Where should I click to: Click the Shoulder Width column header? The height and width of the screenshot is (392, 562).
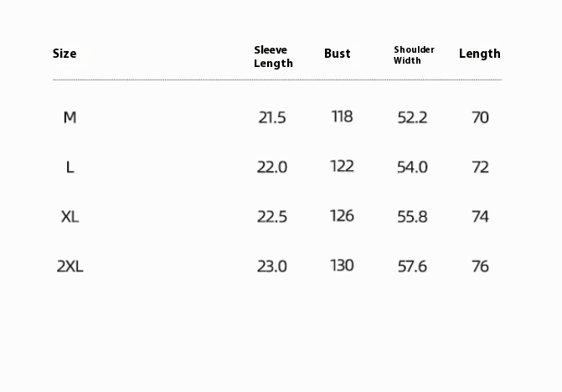click(414, 55)
